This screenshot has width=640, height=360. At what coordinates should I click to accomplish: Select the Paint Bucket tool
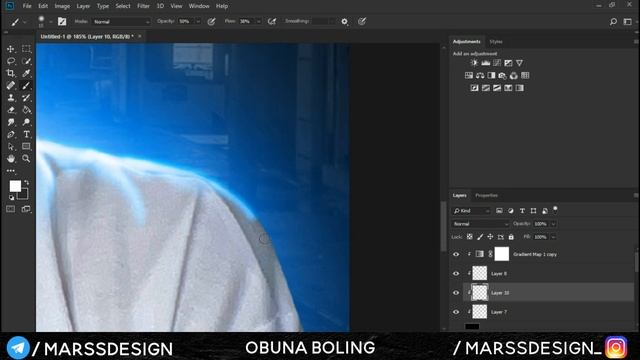click(x=26, y=110)
